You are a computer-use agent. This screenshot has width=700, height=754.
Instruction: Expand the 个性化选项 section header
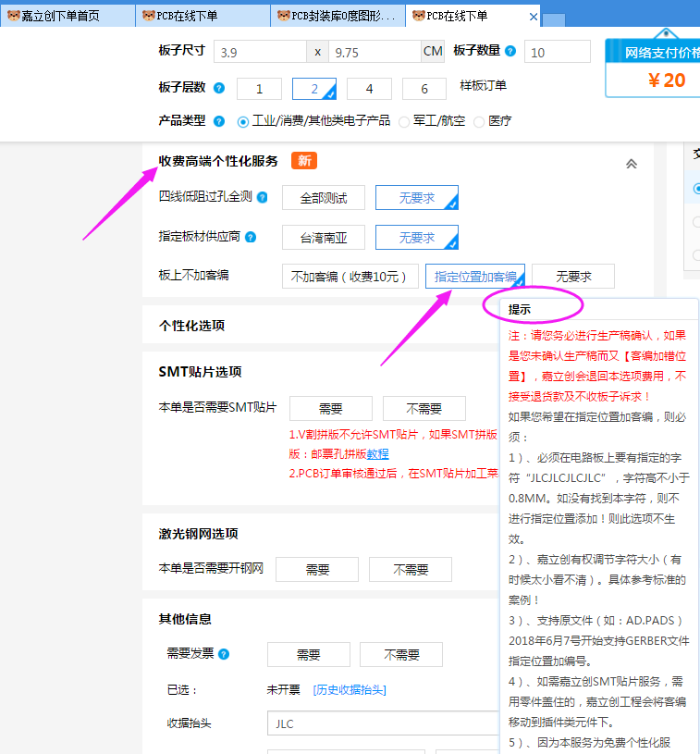click(x=191, y=326)
